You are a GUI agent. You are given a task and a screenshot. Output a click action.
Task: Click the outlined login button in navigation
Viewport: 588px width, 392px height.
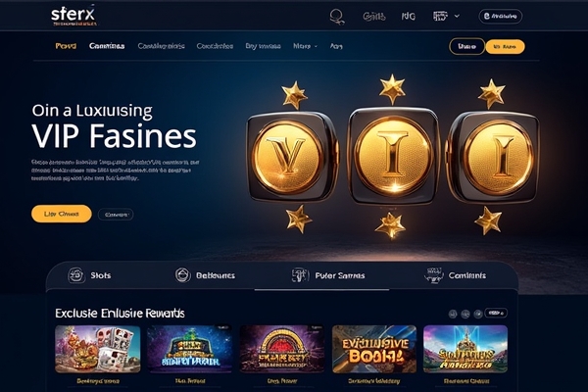tap(466, 46)
